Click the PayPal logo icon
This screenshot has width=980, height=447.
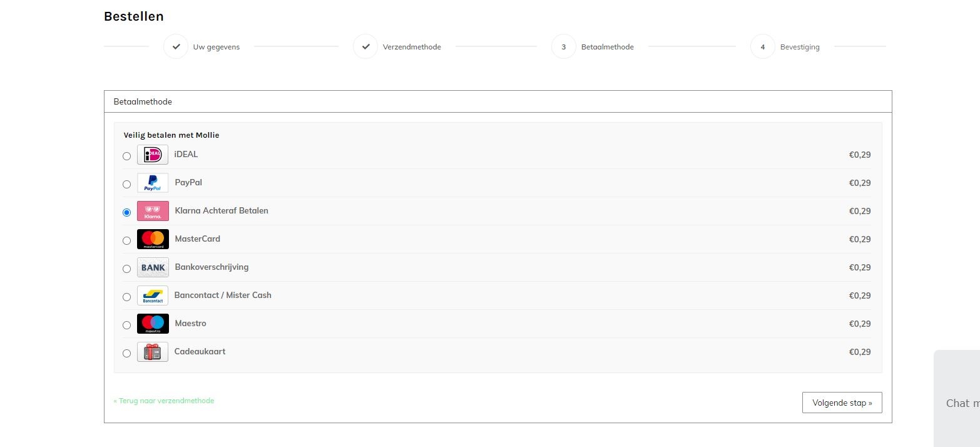point(153,183)
